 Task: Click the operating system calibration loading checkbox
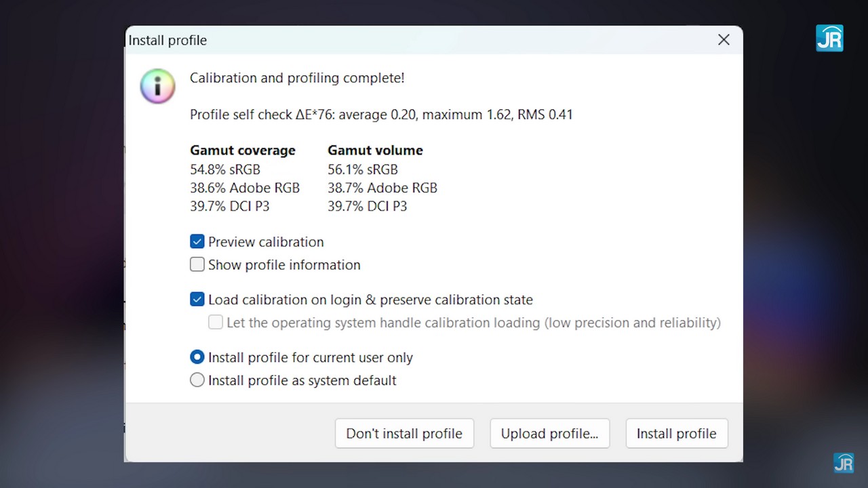coord(216,323)
